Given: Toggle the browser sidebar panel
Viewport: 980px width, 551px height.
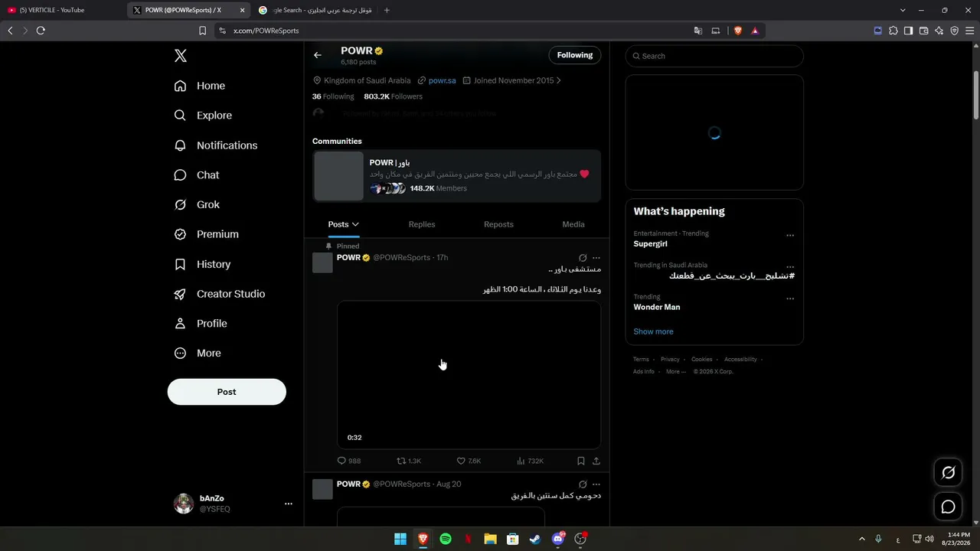Looking at the screenshot, I should (908, 31).
